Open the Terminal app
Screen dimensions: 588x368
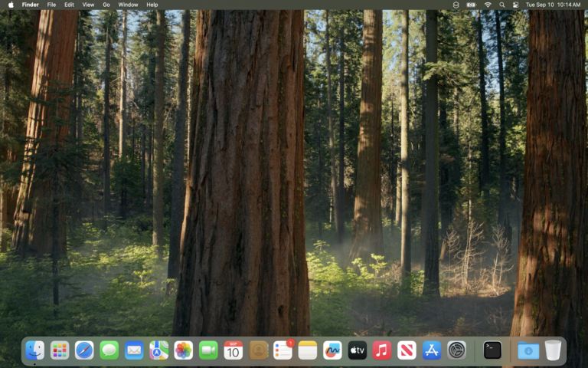[492, 350]
